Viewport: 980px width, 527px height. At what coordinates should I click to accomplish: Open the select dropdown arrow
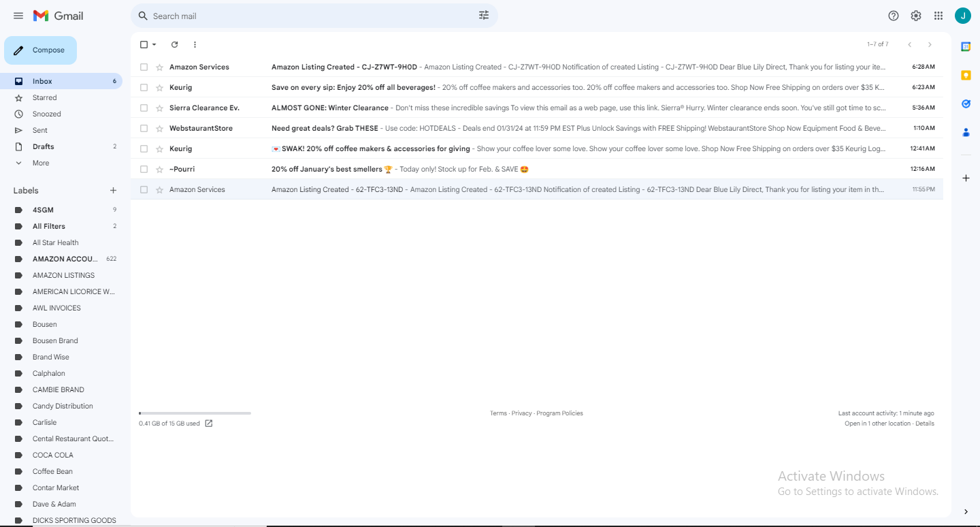click(154, 44)
